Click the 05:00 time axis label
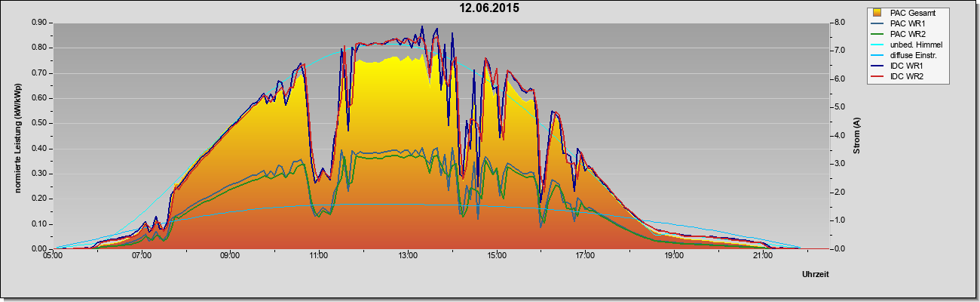Screen dimensions: 980x302 click(x=53, y=257)
